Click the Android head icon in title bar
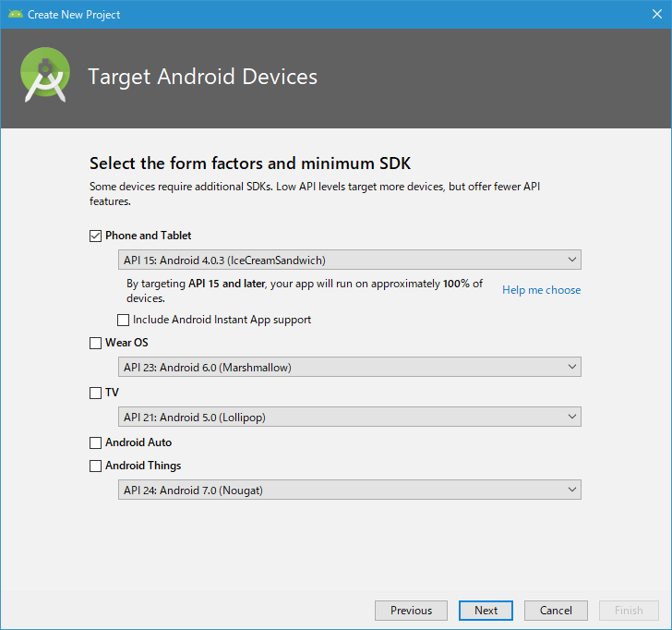Screen dimensions: 672x630 [16, 14]
